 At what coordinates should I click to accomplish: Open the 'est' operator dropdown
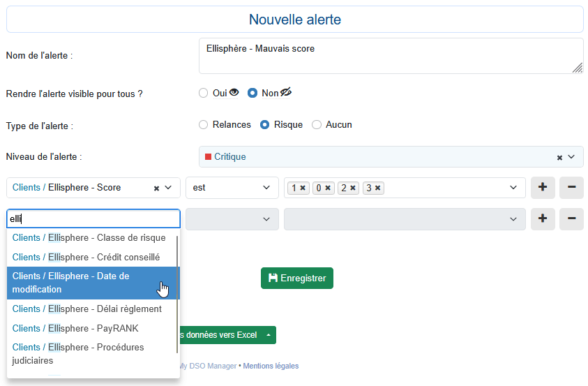pos(232,188)
